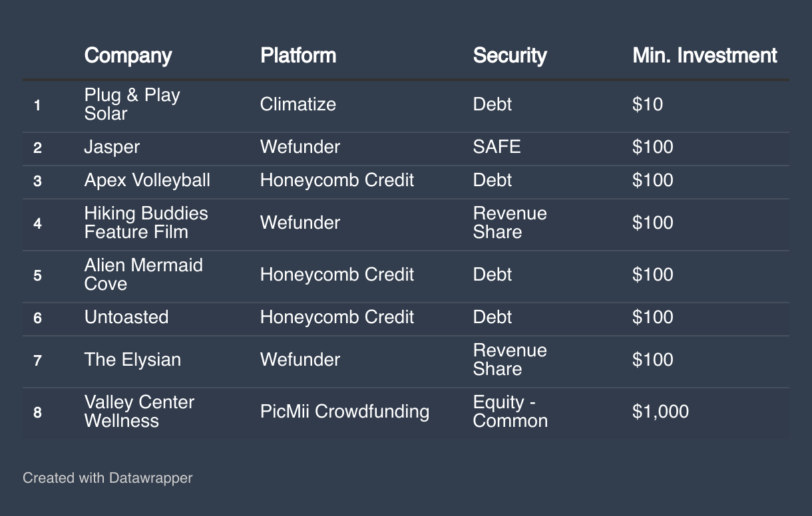Click the Jasper company name
The height and width of the screenshot is (516, 812).
point(112,147)
